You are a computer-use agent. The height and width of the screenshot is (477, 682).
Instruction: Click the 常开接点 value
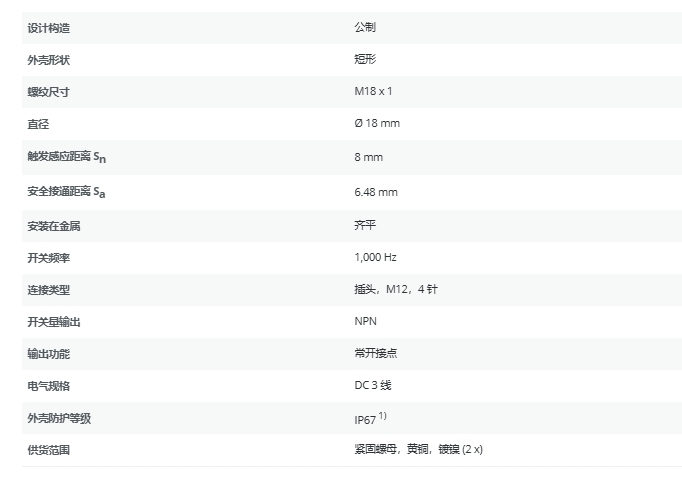coord(375,353)
